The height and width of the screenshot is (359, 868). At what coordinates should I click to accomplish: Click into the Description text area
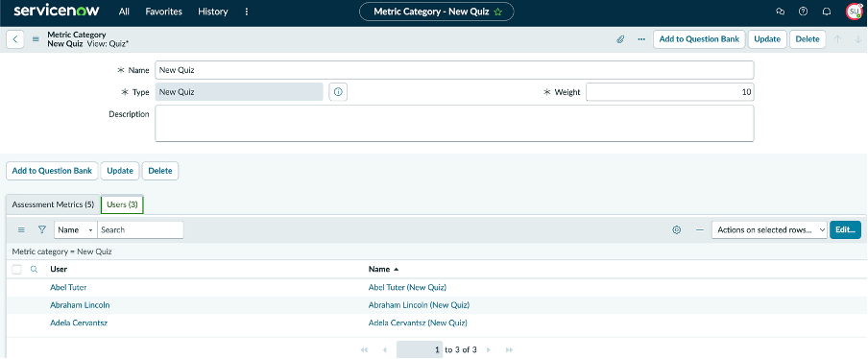click(x=454, y=124)
